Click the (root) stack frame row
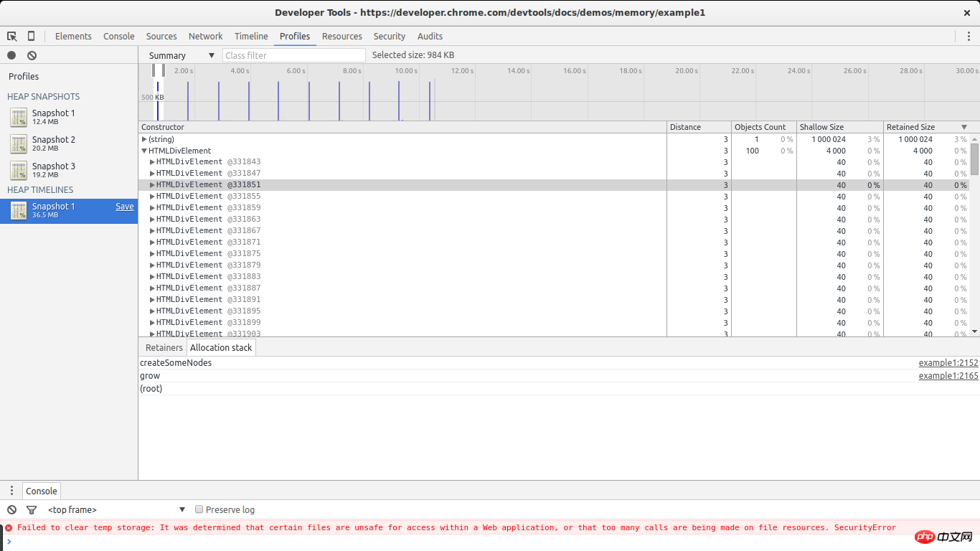Image resolution: width=980 pixels, height=551 pixels. [x=559, y=389]
